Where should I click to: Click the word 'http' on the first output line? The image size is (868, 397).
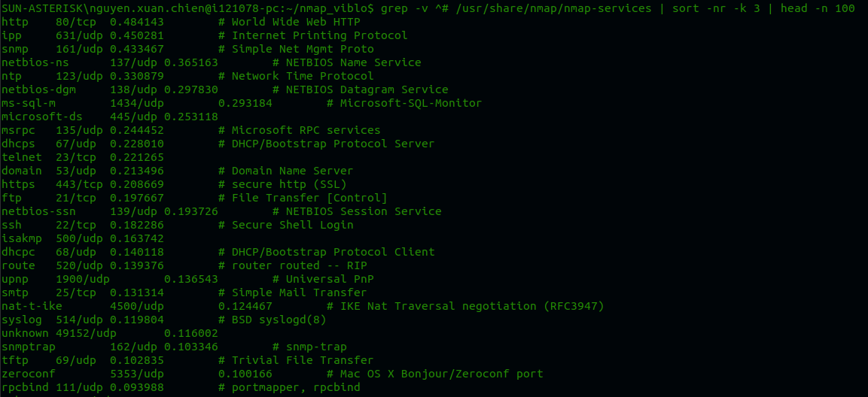14,22
